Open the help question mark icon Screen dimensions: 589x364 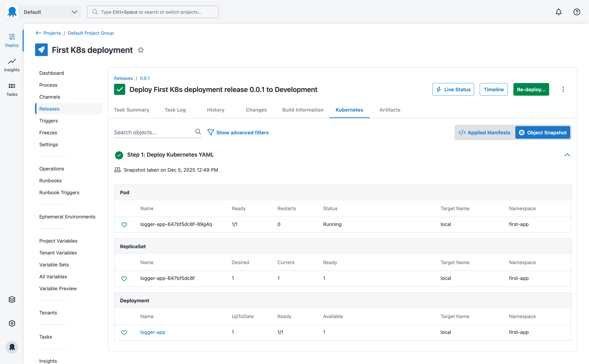pos(577,12)
